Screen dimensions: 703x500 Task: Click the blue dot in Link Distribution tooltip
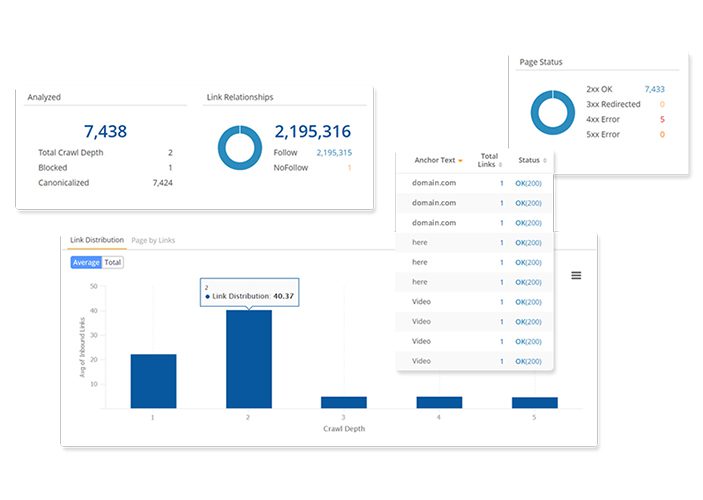[x=208, y=297]
